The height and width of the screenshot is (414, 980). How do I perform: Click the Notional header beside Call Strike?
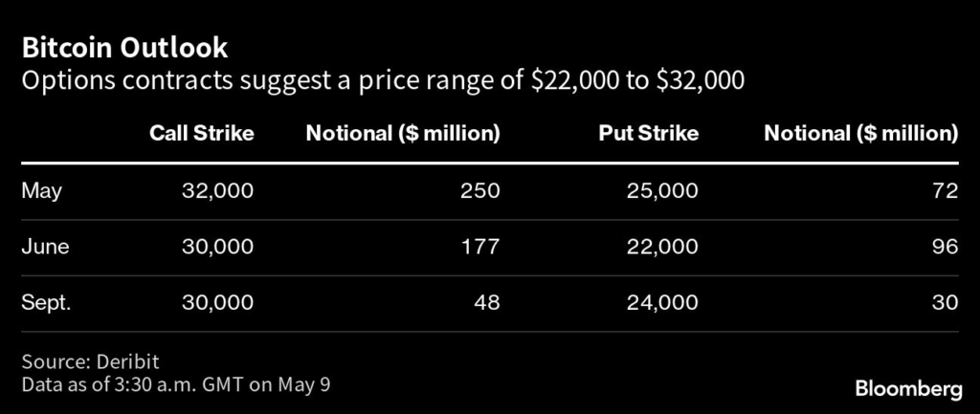[402, 133]
